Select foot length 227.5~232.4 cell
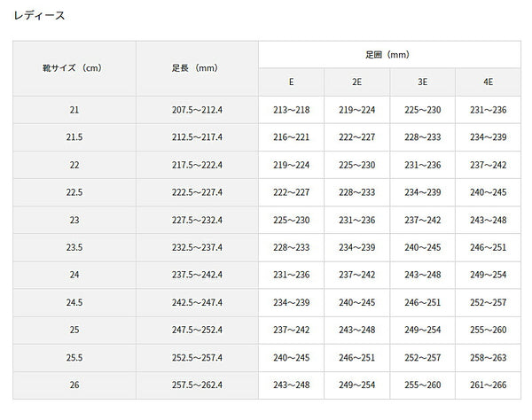 point(197,220)
